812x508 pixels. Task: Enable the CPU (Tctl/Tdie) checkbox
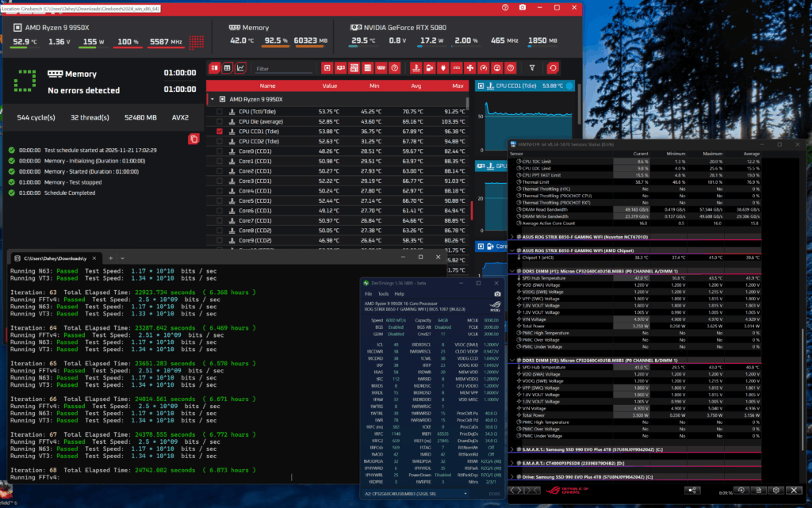[220, 112]
